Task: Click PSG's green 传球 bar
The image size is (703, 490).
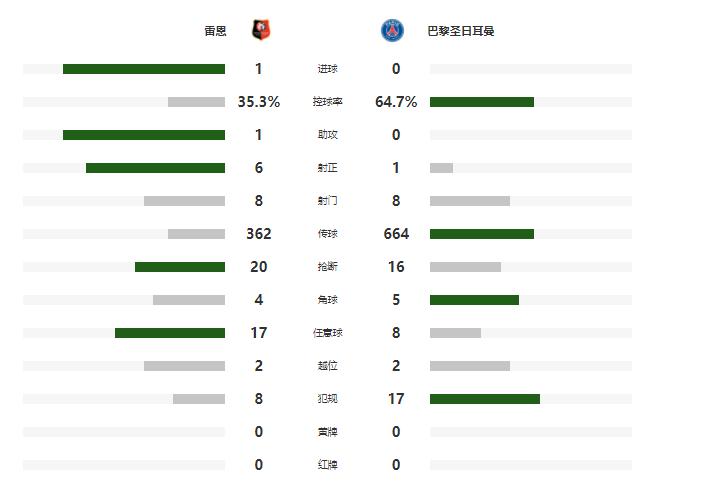Action: [481, 234]
